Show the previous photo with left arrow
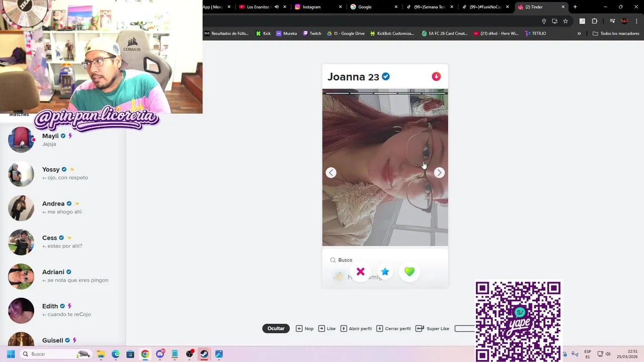Image resolution: width=644 pixels, height=362 pixels. pyautogui.click(x=331, y=172)
